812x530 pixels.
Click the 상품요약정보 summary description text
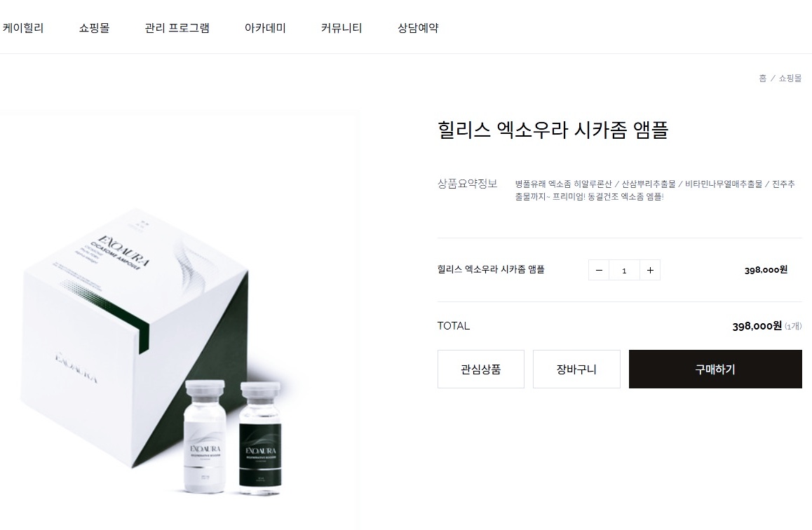click(654, 190)
